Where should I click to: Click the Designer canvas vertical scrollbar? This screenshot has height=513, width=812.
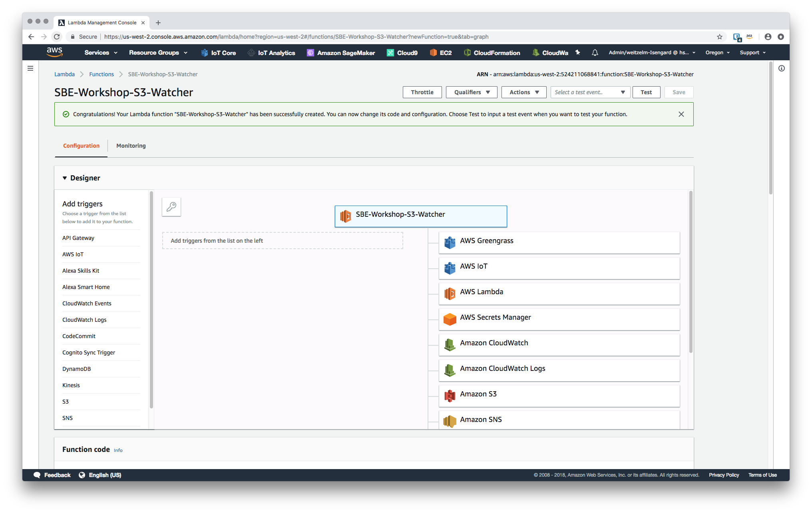pyautogui.click(x=691, y=272)
